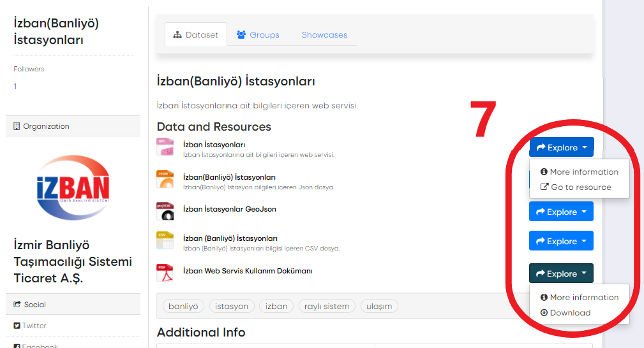This screenshot has width=644, height=348.
Task: Click the CSV file icon
Action: [x=165, y=241]
